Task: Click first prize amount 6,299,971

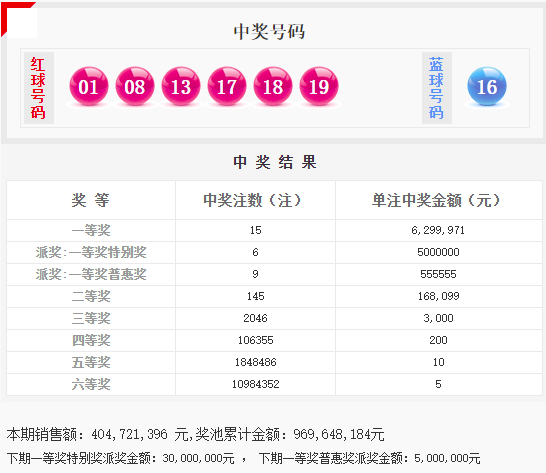Action: pos(438,230)
